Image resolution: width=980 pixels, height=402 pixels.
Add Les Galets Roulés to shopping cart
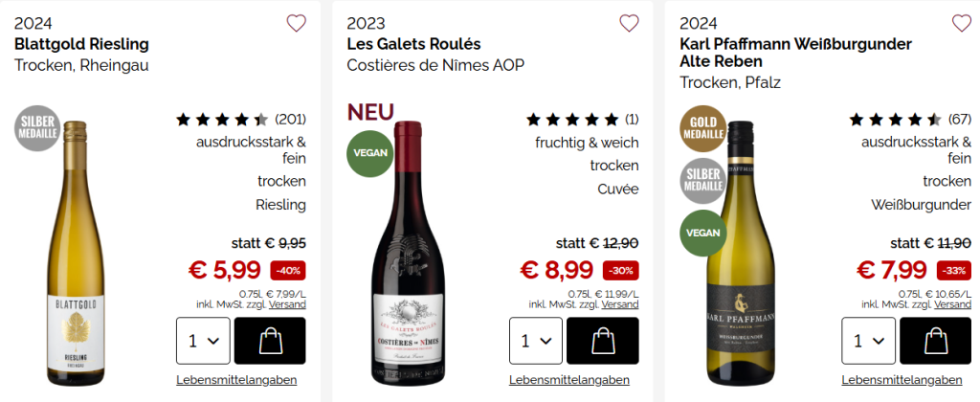[602, 341]
